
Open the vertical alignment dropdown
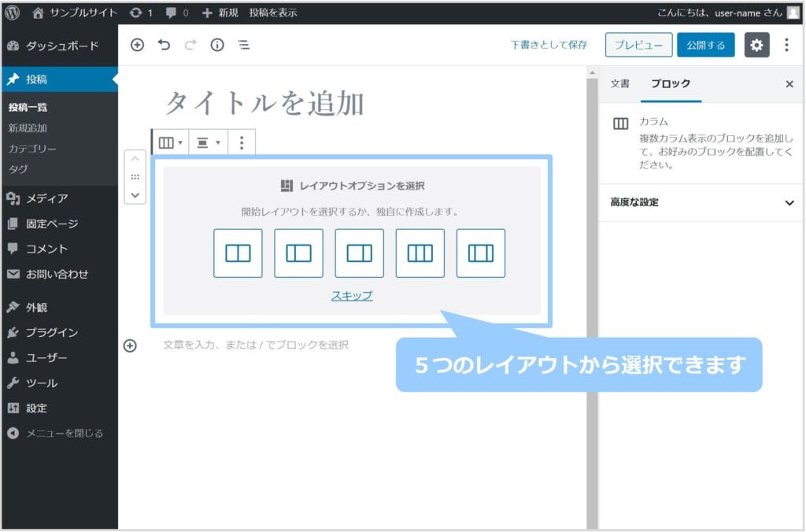coord(208,142)
